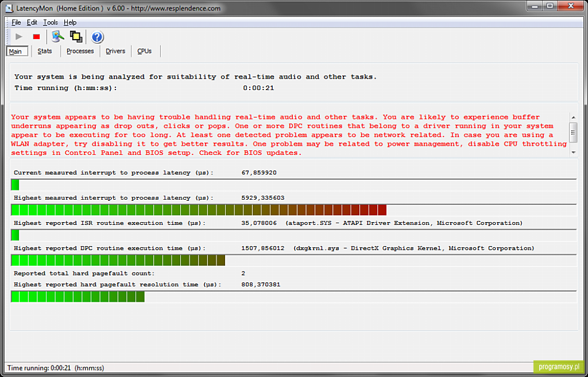Click the 'Reported total hard pagefault count' label
The width and height of the screenshot is (588, 377).
(x=84, y=273)
